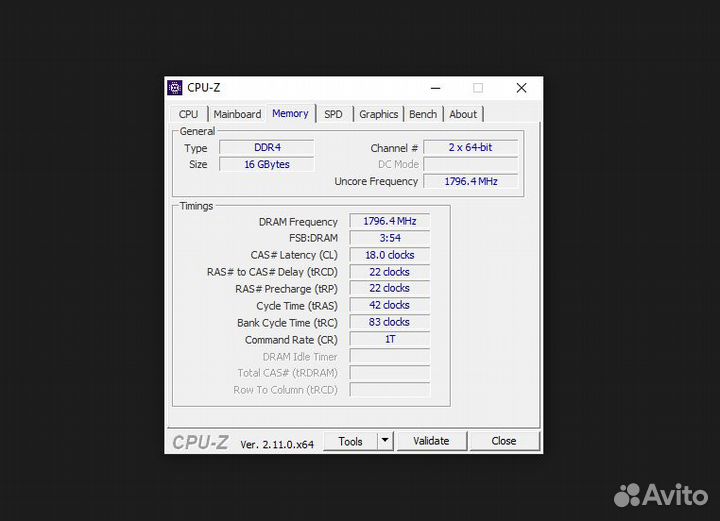Click the CAS# Latency 18.0 clocks value
The height and width of the screenshot is (521, 720).
pyautogui.click(x=390, y=255)
